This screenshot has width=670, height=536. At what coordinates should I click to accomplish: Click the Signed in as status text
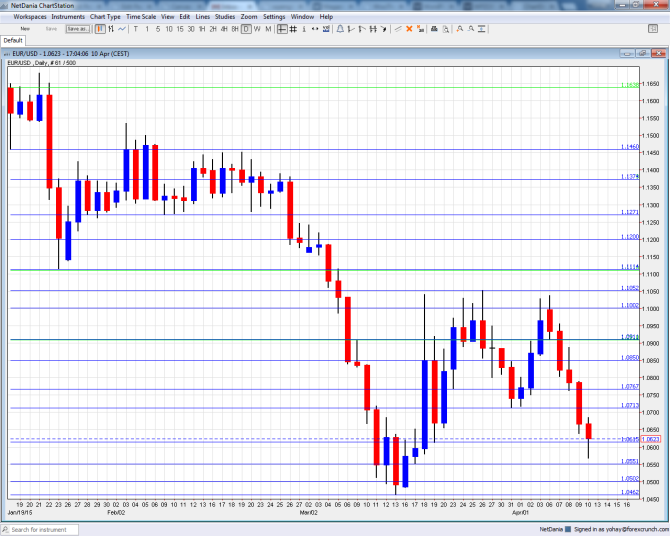[622, 530]
